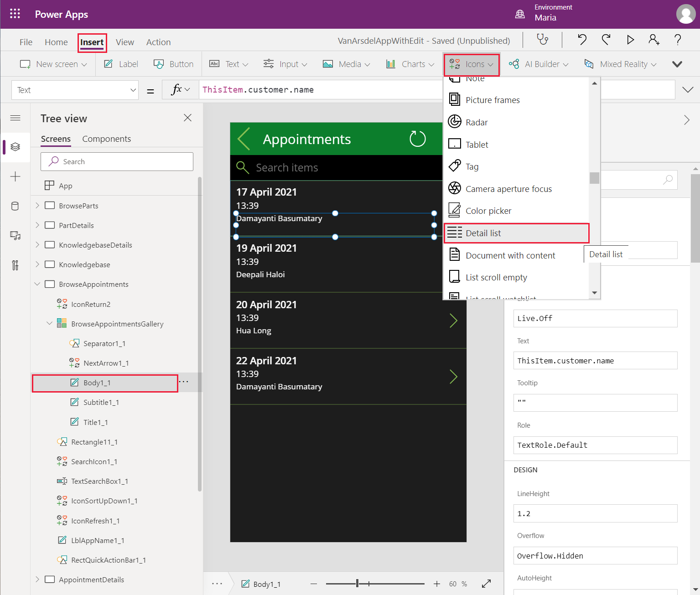This screenshot has height=595, width=700.
Task: Fit canvas to window expand icon
Action: pos(487,584)
